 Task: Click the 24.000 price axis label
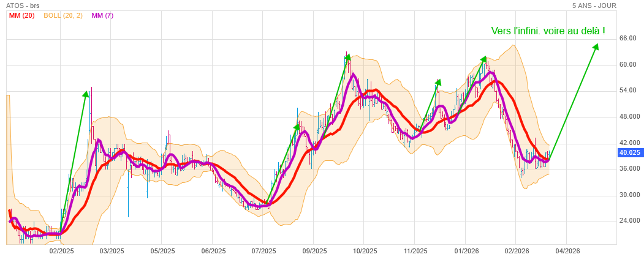coord(629,220)
